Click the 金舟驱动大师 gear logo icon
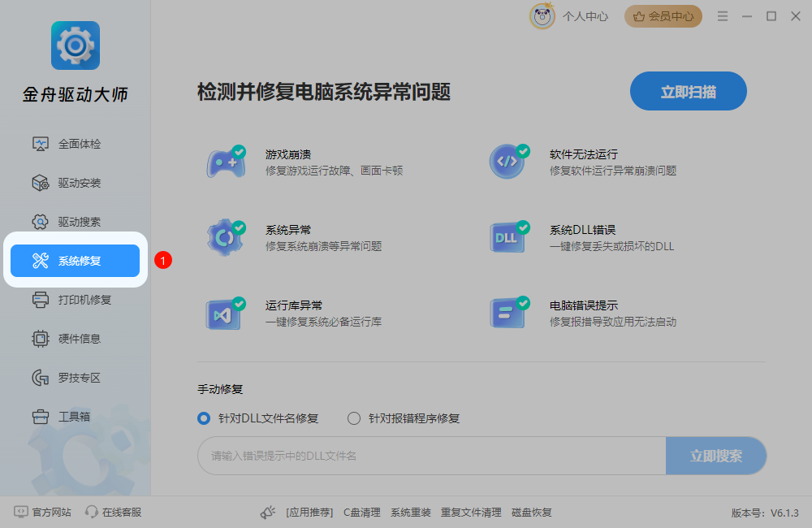This screenshot has width=812, height=528. coord(76,45)
